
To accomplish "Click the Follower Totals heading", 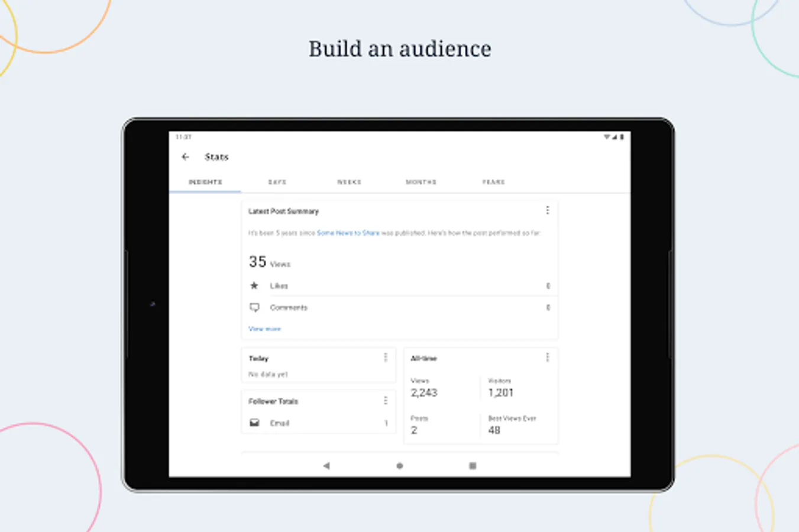I will pyautogui.click(x=273, y=401).
